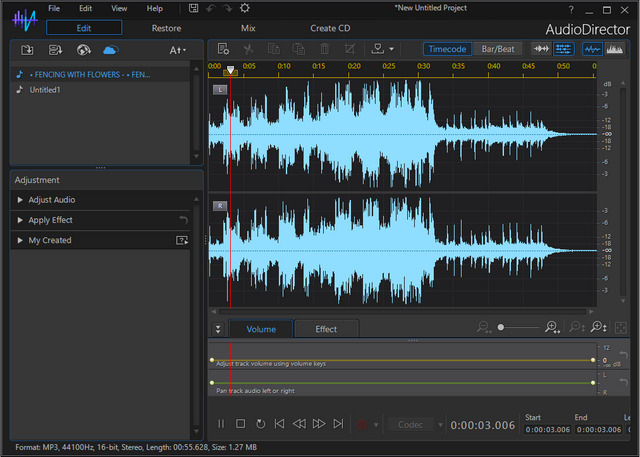Toggle the left channel L button

(219, 89)
